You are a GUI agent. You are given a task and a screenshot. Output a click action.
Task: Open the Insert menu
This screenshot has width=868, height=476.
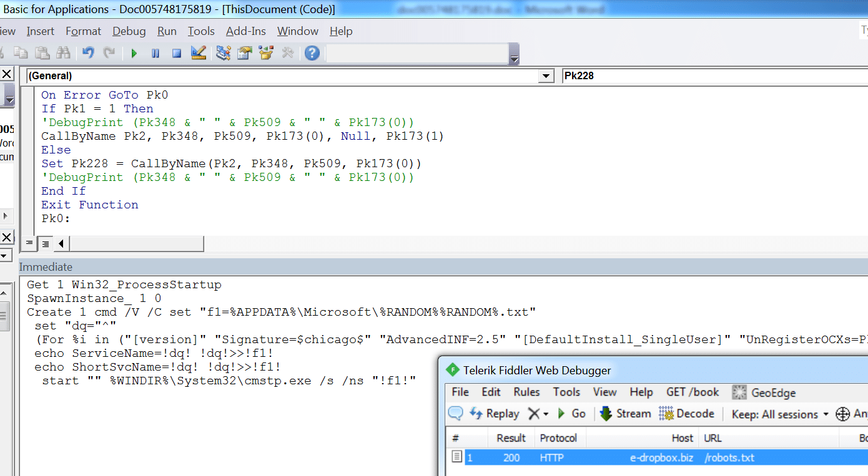point(40,31)
